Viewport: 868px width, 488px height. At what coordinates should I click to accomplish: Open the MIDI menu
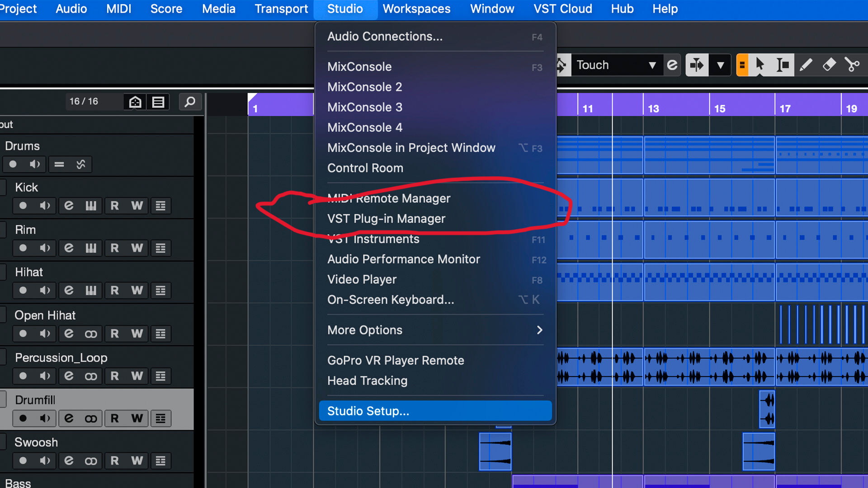pyautogui.click(x=119, y=9)
